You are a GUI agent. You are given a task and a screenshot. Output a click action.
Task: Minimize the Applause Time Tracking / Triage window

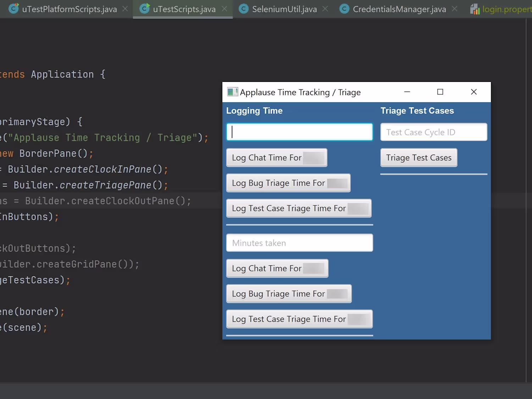(x=407, y=92)
